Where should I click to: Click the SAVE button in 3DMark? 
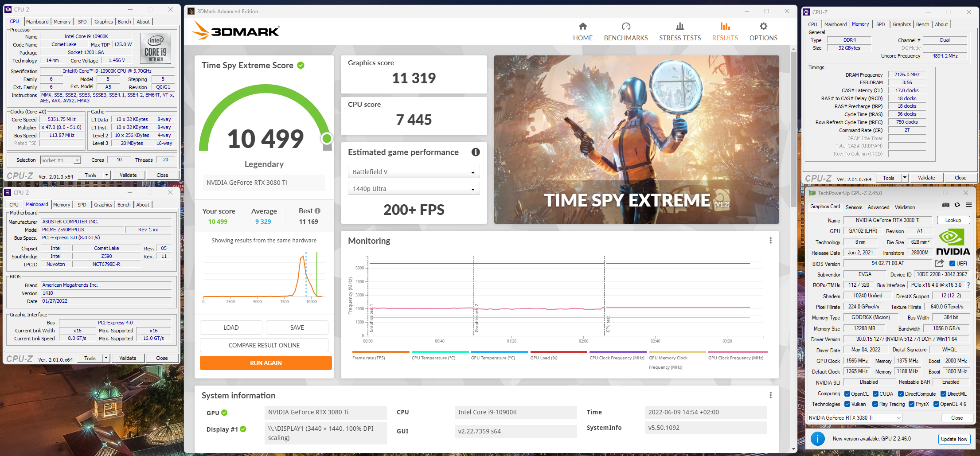[297, 327]
